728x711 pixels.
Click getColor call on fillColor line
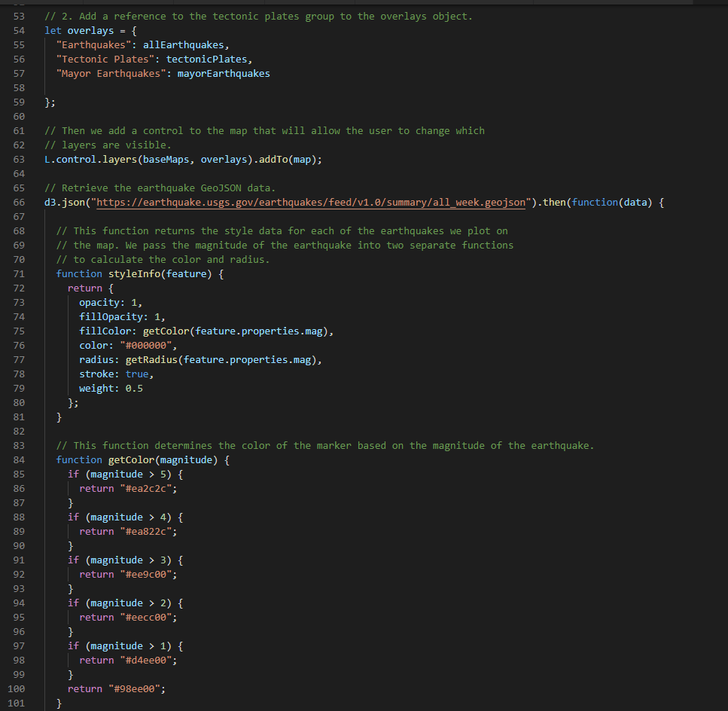pos(236,331)
